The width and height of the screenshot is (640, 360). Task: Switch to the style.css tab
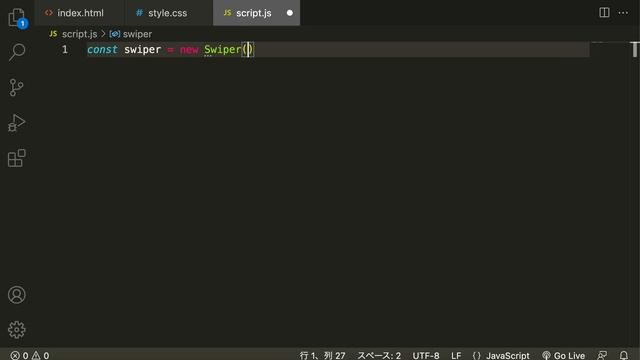coord(168,13)
